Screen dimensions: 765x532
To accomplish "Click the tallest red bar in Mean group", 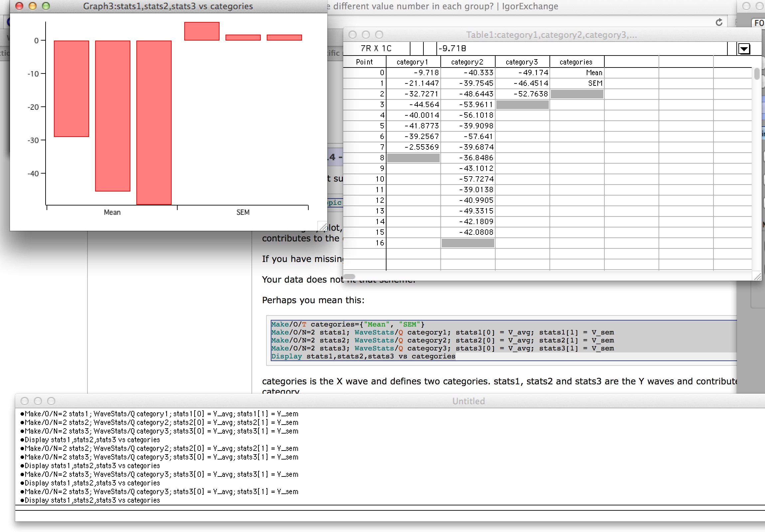I will coord(154,123).
